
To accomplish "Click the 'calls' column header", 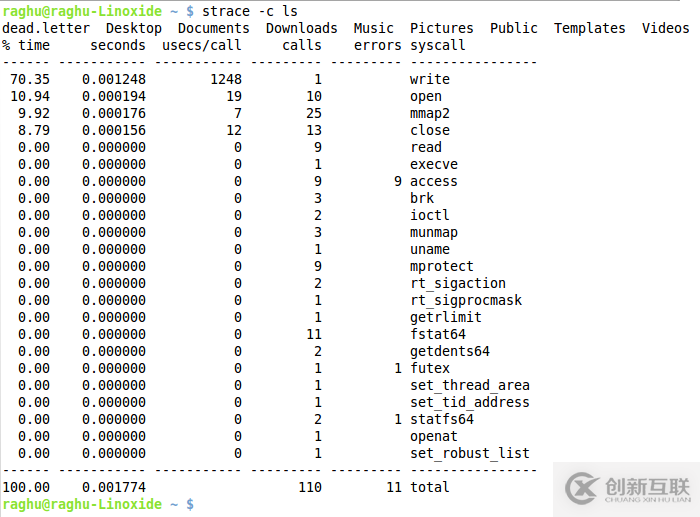I will tap(302, 45).
